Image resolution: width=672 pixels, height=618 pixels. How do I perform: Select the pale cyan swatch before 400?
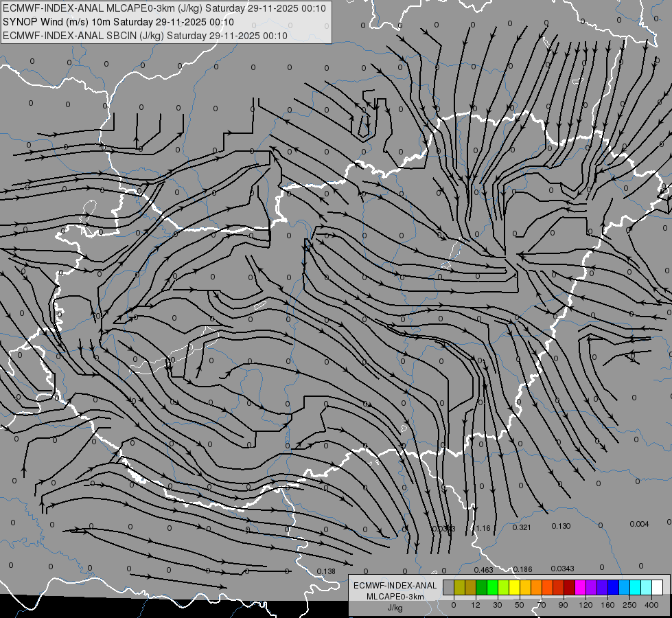click(x=647, y=587)
